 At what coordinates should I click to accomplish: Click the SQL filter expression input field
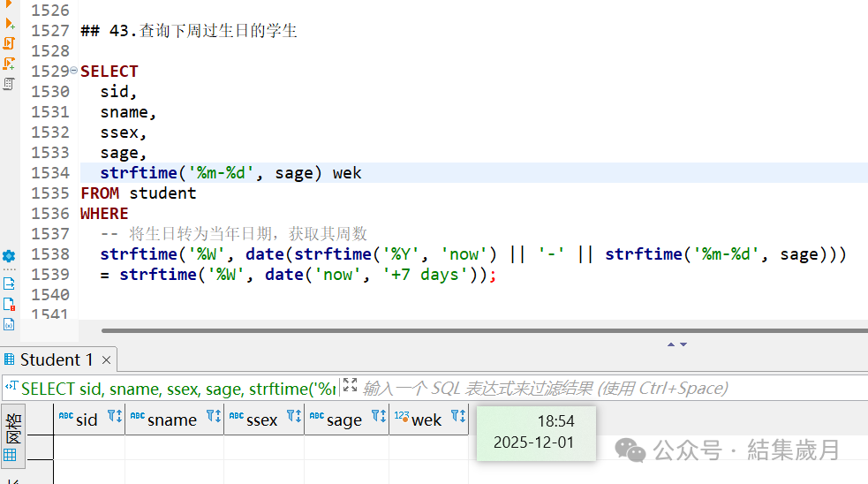[x=614, y=389]
